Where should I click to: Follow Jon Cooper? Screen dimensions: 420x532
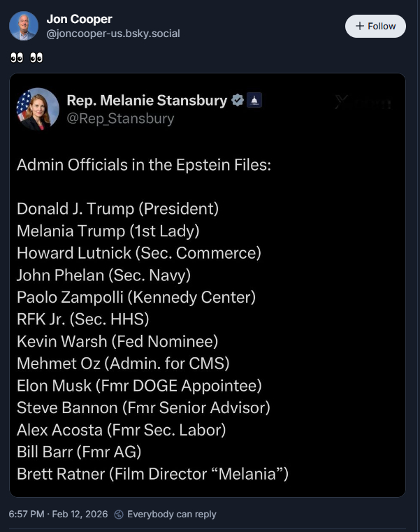pos(375,26)
